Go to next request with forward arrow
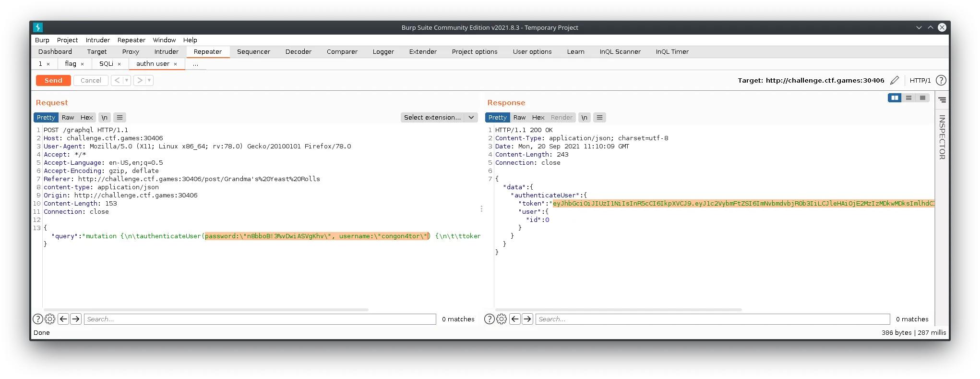980x379 pixels. point(140,80)
